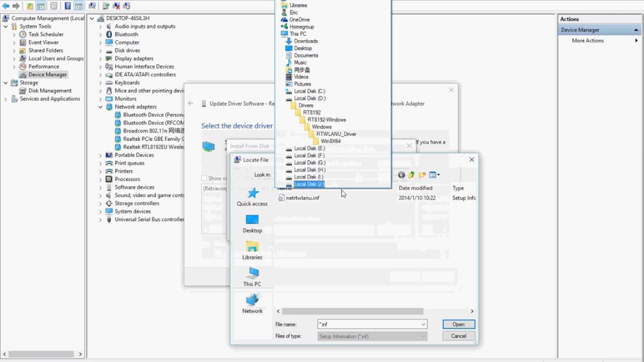Expand the Bluetooth device category
The image size is (644, 362).
coord(100,34)
